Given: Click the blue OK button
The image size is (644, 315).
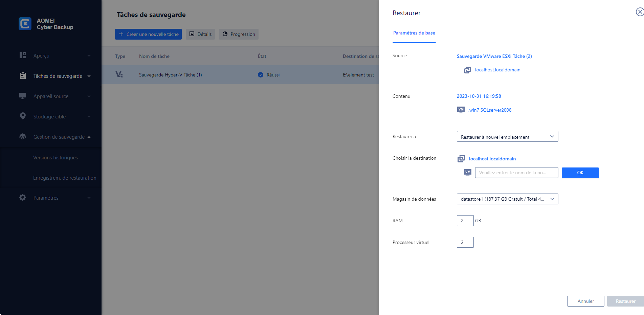Looking at the screenshot, I should [580, 173].
